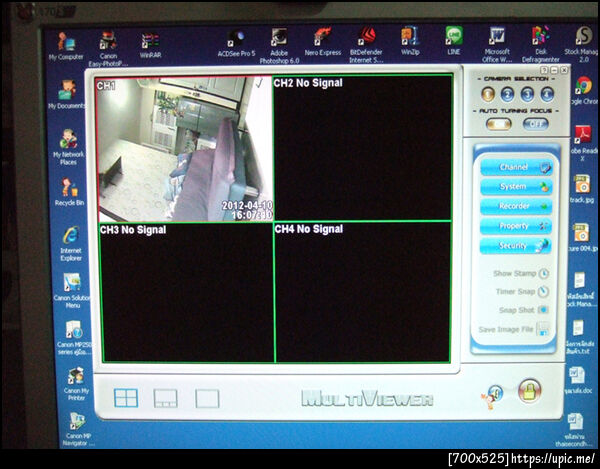Open the Recorder menu
The width and height of the screenshot is (600, 469).
point(516,206)
